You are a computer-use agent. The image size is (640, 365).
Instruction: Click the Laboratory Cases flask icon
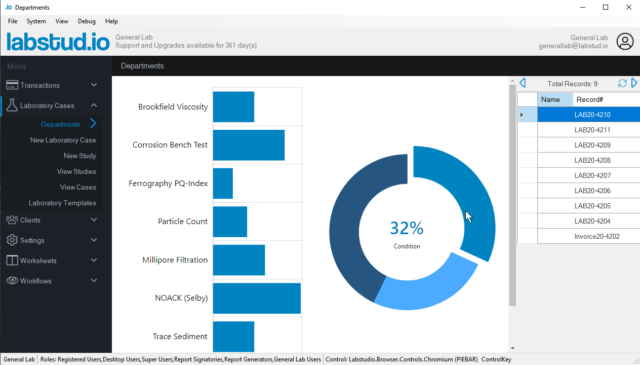click(x=12, y=105)
